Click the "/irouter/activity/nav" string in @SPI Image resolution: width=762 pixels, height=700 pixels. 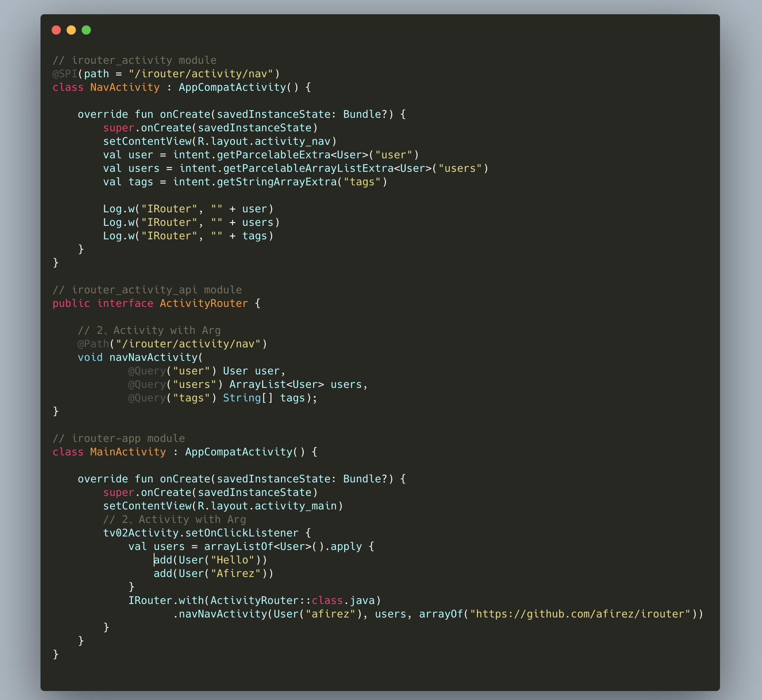[x=201, y=74]
